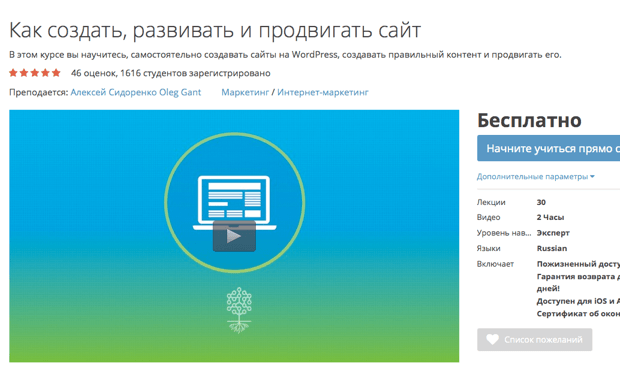
Task: Click the skill level value Эксперт
Action: [x=553, y=233]
